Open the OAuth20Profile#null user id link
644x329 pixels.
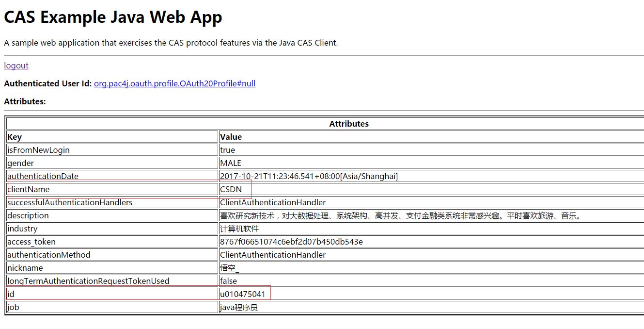pos(173,83)
